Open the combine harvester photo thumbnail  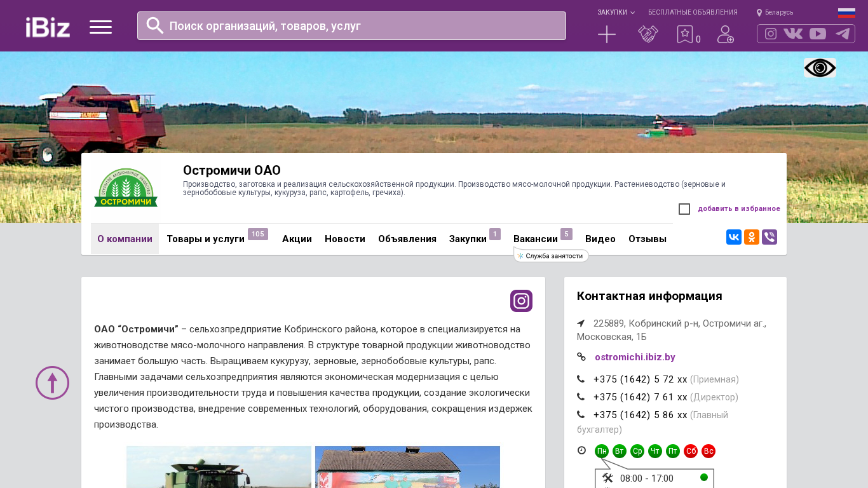(219, 467)
